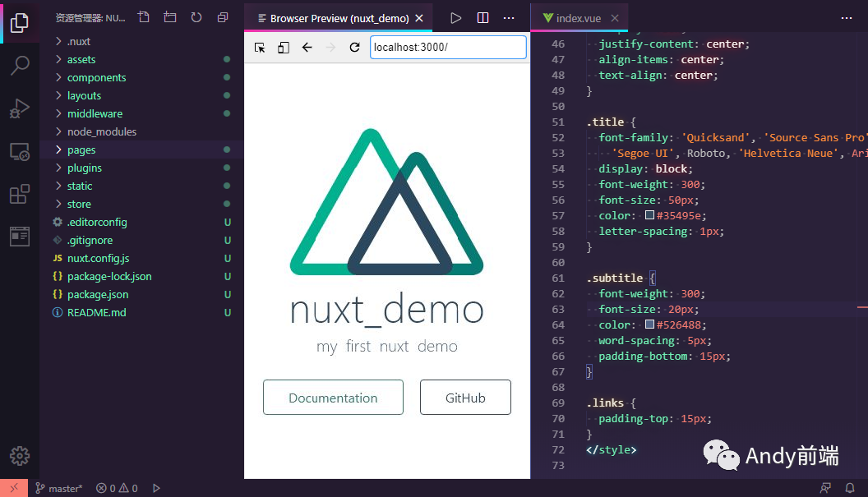Toggle device emulation in browser preview
The image size is (868, 497).
[284, 48]
